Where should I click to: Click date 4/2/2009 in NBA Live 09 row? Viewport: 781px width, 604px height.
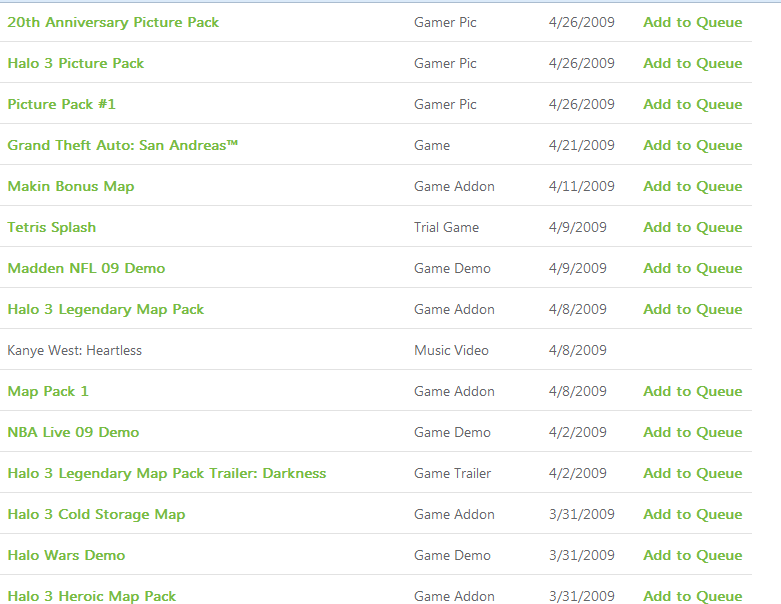tap(578, 432)
